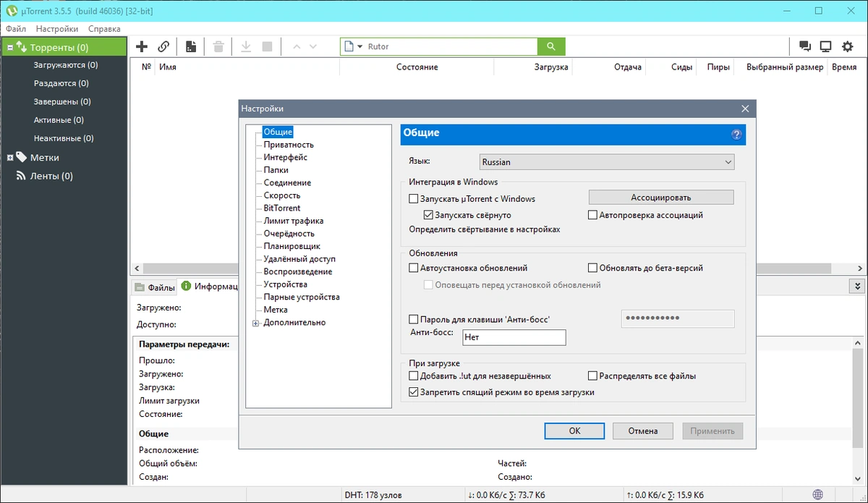Click the blue help question mark icon
The width and height of the screenshot is (868, 503).
point(736,134)
